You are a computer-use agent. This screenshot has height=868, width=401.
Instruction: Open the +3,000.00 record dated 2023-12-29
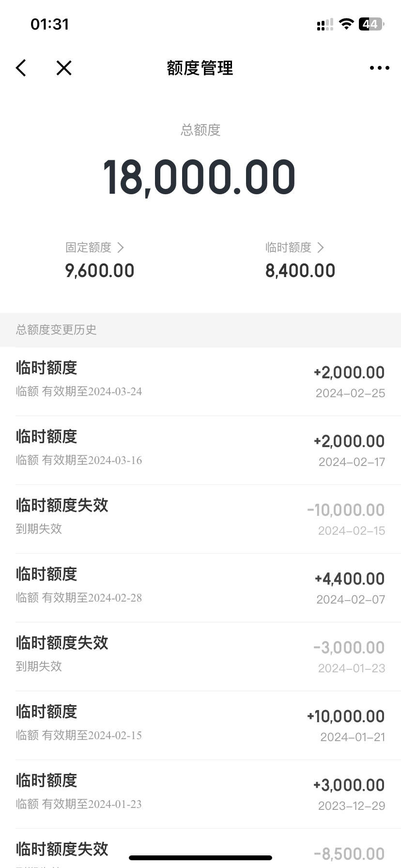coord(200,794)
